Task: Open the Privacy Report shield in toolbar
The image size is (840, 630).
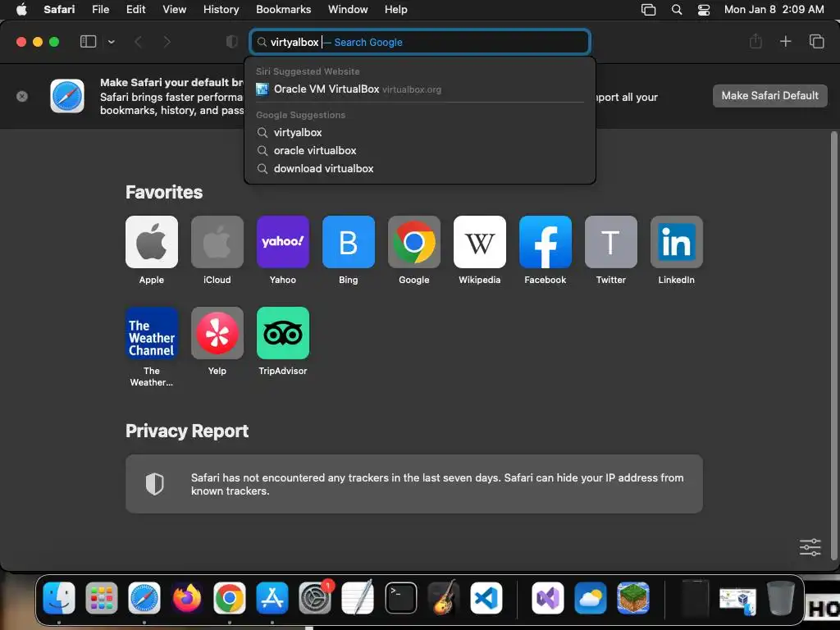Action: (231, 42)
